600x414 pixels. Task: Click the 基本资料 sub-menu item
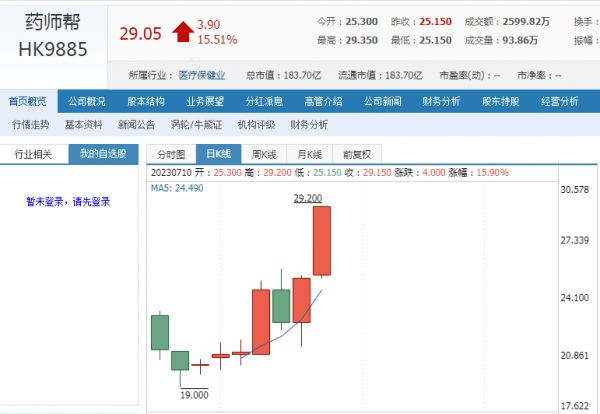pyautogui.click(x=83, y=125)
